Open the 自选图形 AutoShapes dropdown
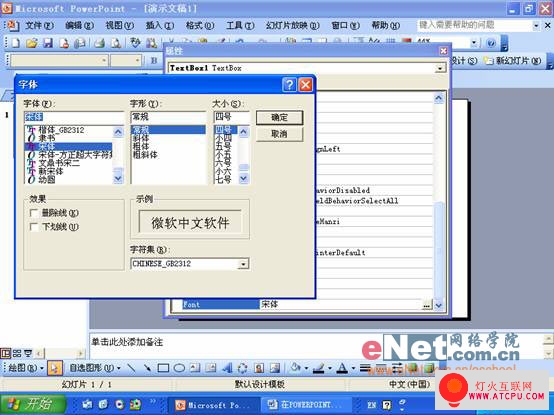The image size is (554, 415). 94,368
